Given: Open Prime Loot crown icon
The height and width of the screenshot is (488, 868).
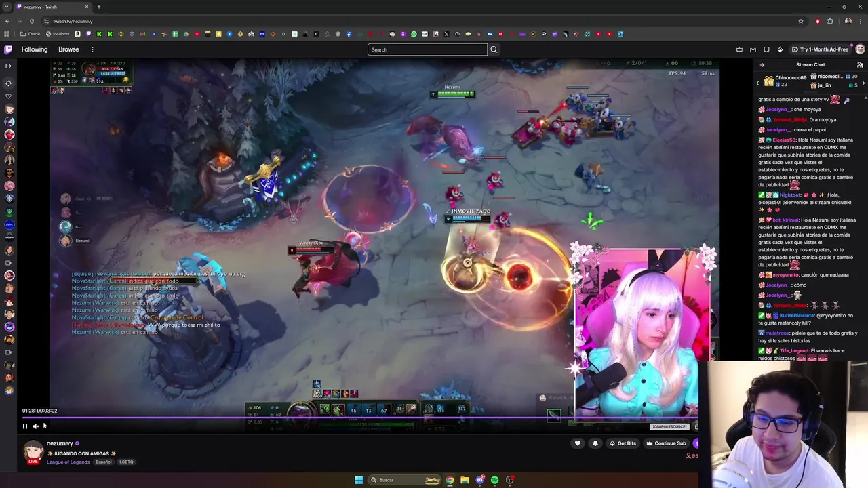Looking at the screenshot, I should click(x=739, y=49).
